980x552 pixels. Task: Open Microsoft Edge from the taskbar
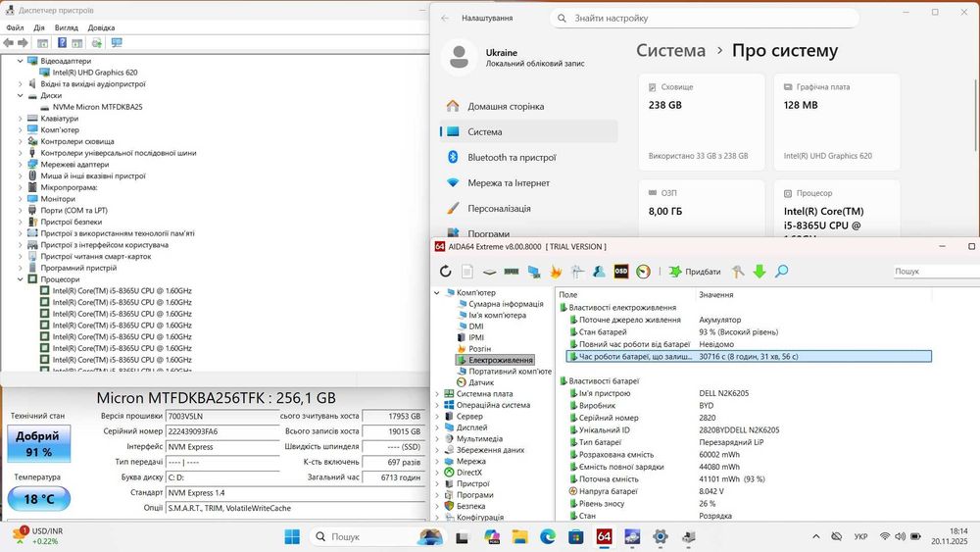click(x=548, y=536)
